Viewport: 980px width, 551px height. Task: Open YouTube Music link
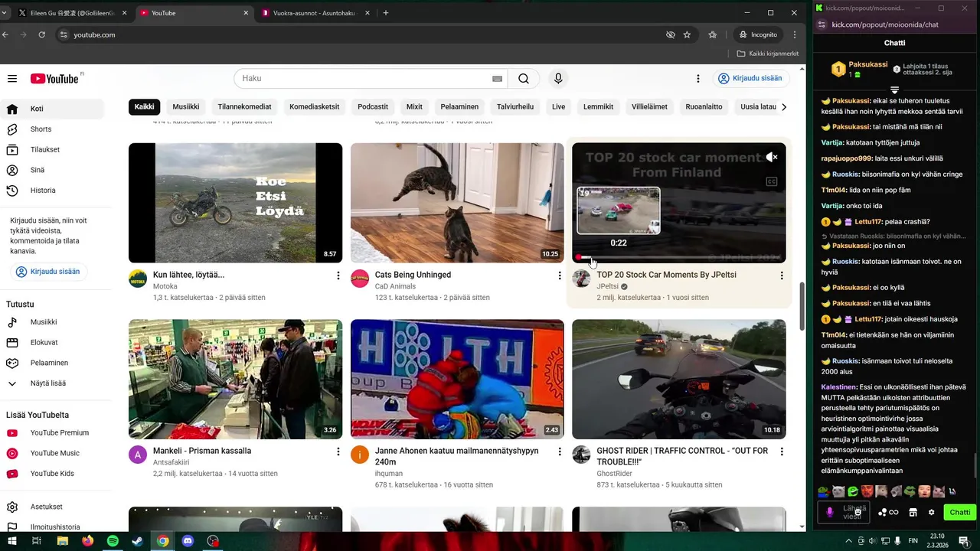tap(52, 453)
